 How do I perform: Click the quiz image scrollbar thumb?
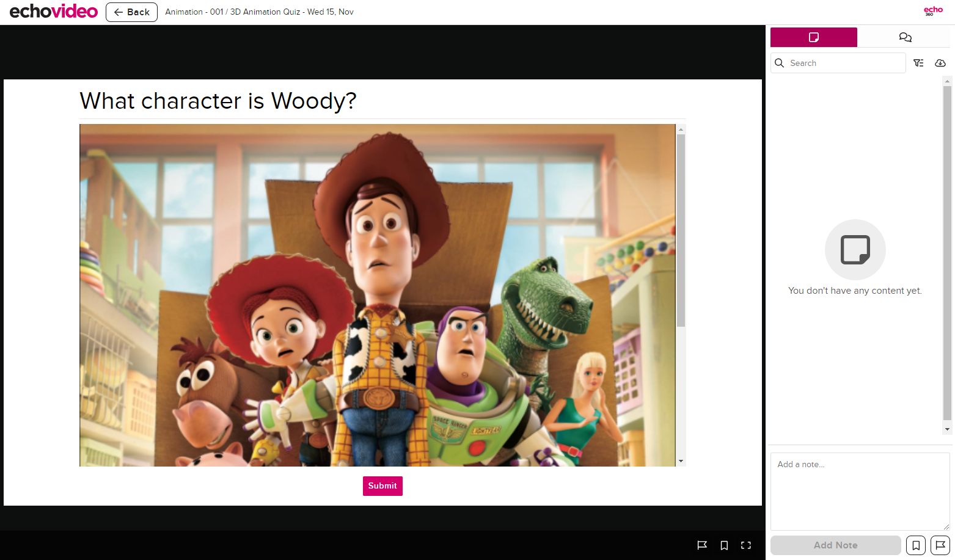pos(681,230)
